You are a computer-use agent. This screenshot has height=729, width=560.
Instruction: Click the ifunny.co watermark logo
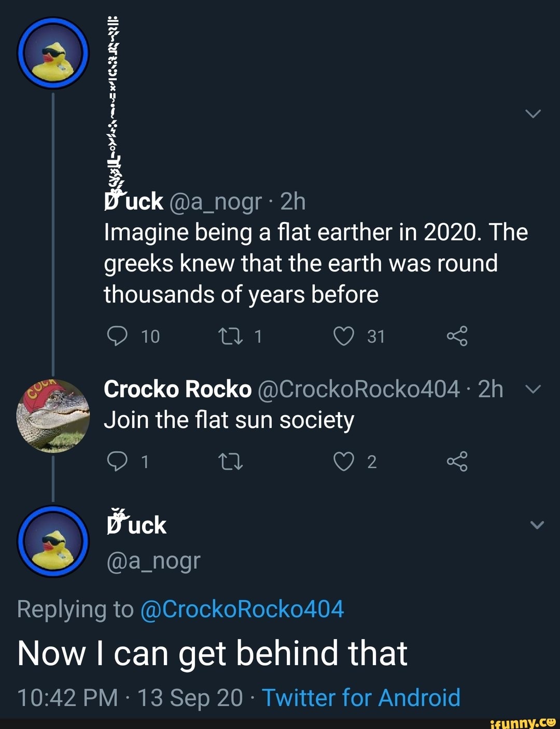pos(523,721)
